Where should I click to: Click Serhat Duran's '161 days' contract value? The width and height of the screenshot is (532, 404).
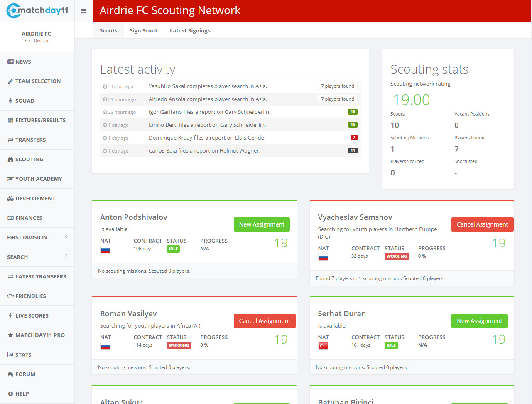[x=360, y=345]
